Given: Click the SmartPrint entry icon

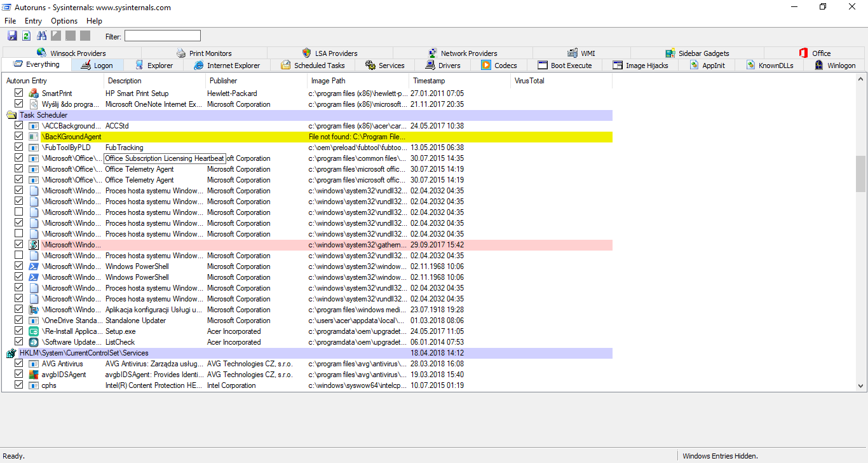Looking at the screenshot, I should (x=34, y=93).
